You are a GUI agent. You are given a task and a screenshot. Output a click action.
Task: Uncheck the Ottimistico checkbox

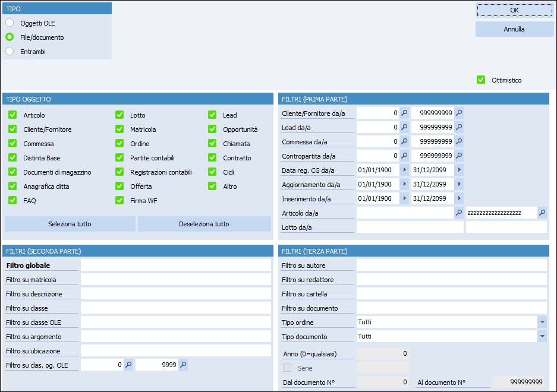coord(481,80)
